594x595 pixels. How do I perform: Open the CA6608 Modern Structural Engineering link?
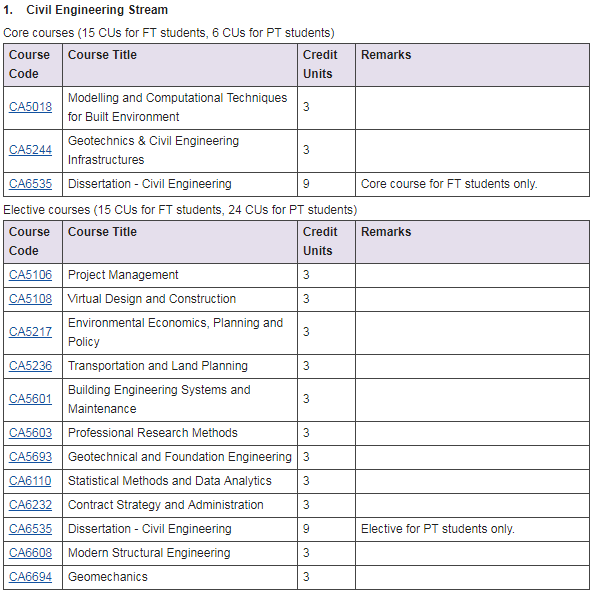tap(30, 553)
